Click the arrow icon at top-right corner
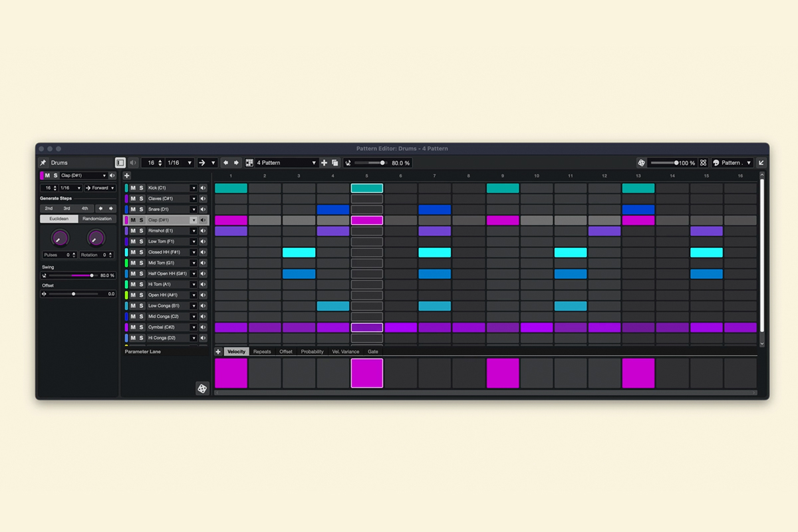This screenshot has width=798, height=532. [x=761, y=163]
